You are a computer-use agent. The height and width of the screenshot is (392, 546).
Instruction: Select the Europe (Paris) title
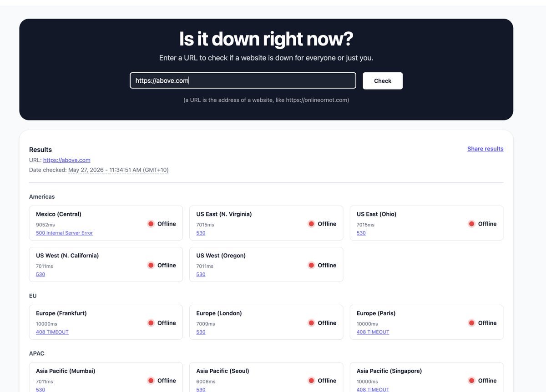(376, 313)
